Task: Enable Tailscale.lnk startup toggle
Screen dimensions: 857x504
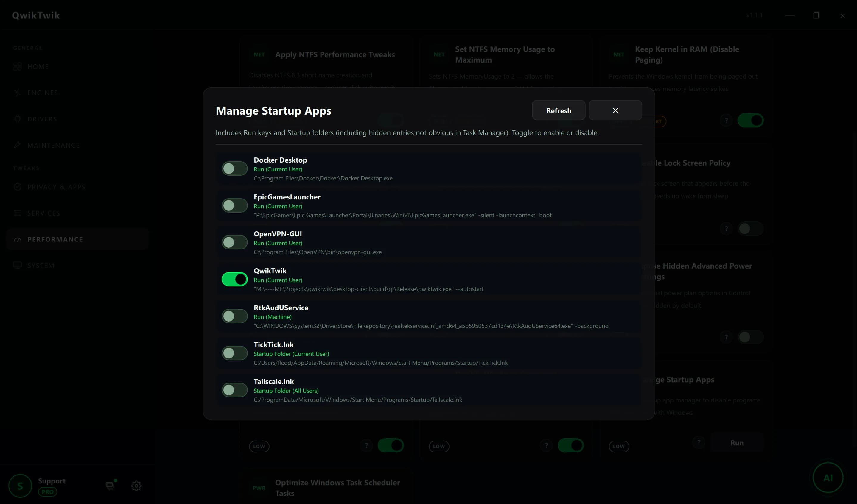Action: pyautogui.click(x=234, y=390)
